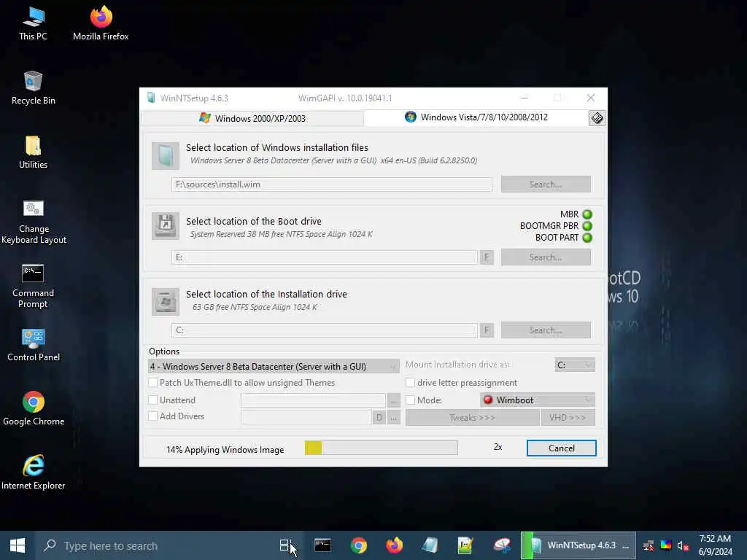Check the Unattend option
The image size is (747, 560).
pos(153,400)
